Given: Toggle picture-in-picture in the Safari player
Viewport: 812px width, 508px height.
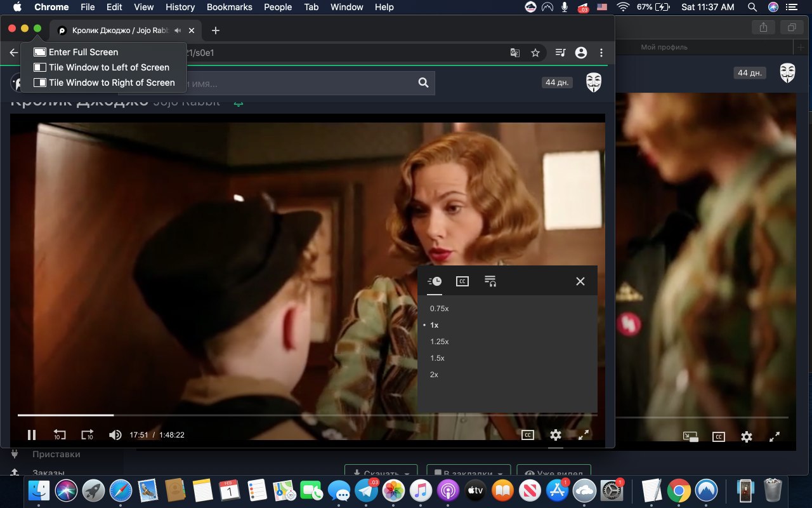Looking at the screenshot, I should pos(690,437).
